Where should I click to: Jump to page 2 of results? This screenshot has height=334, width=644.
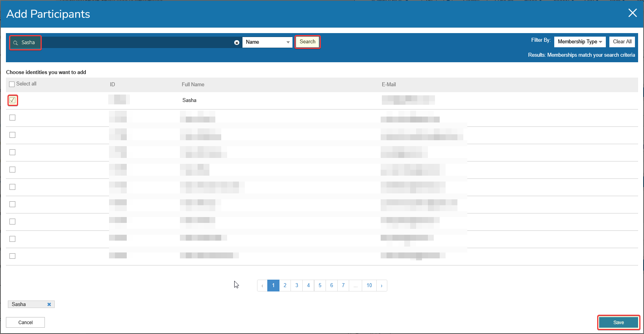[285, 286]
